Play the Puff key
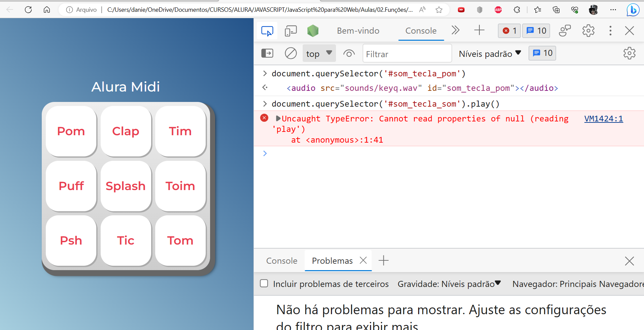Viewport: 644px width, 330px height. (x=71, y=186)
